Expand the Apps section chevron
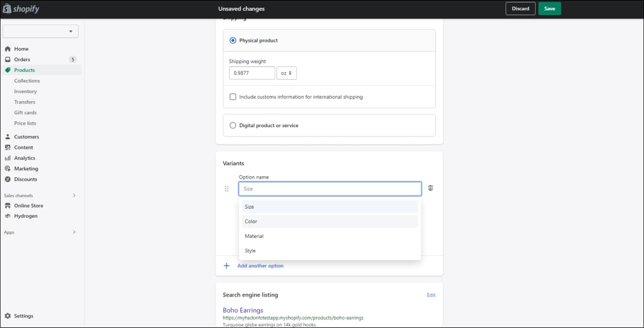644x328 pixels. click(x=74, y=232)
